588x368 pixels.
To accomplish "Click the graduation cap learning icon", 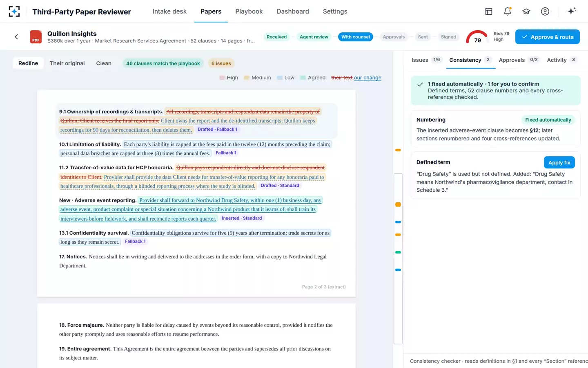I will tap(526, 11).
